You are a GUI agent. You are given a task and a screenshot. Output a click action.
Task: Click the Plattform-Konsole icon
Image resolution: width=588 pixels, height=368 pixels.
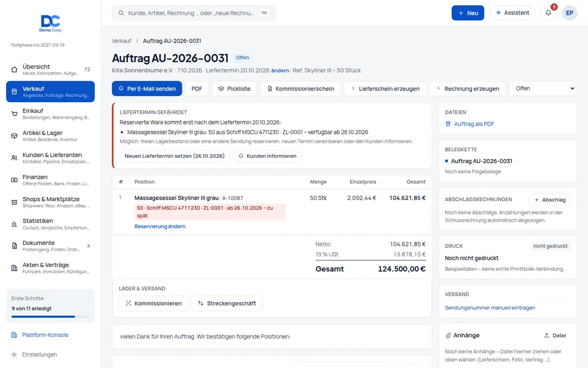[x=14, y=335]
